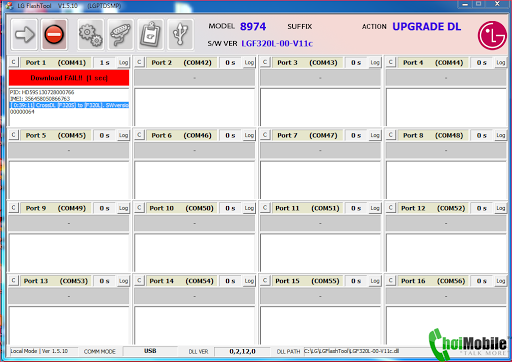Open the Log for Port 4

[x=501, y=62]
